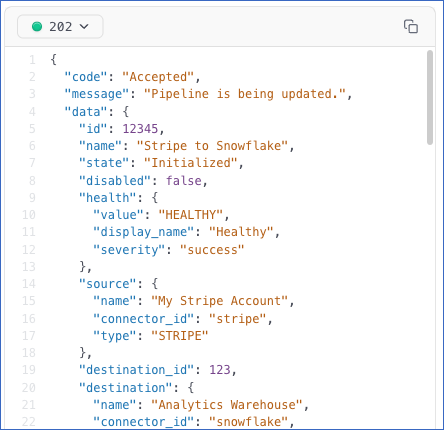Viewport: 444px width, 430px height.
Task: Click the "severity" key on line 12
Action: coord(129,250)
